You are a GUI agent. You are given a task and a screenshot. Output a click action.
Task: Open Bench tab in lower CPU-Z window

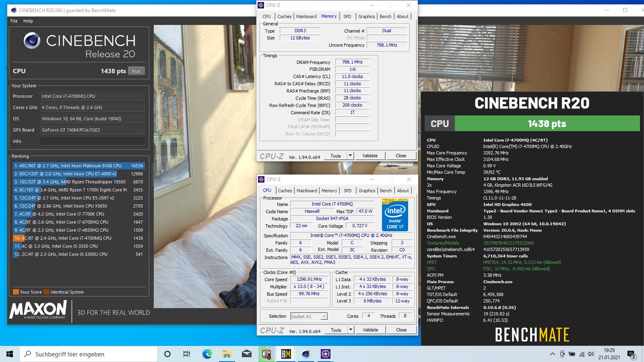pyautogui.click(x=386, y=191)
